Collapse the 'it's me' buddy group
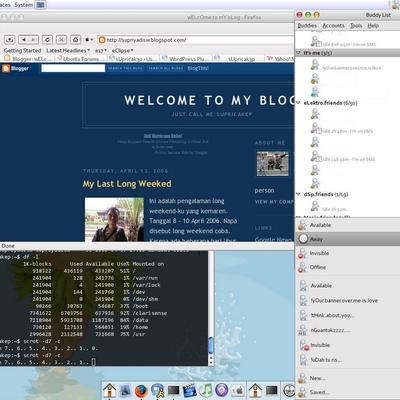This screenshot has width=400, height=400. coord(298,53)
